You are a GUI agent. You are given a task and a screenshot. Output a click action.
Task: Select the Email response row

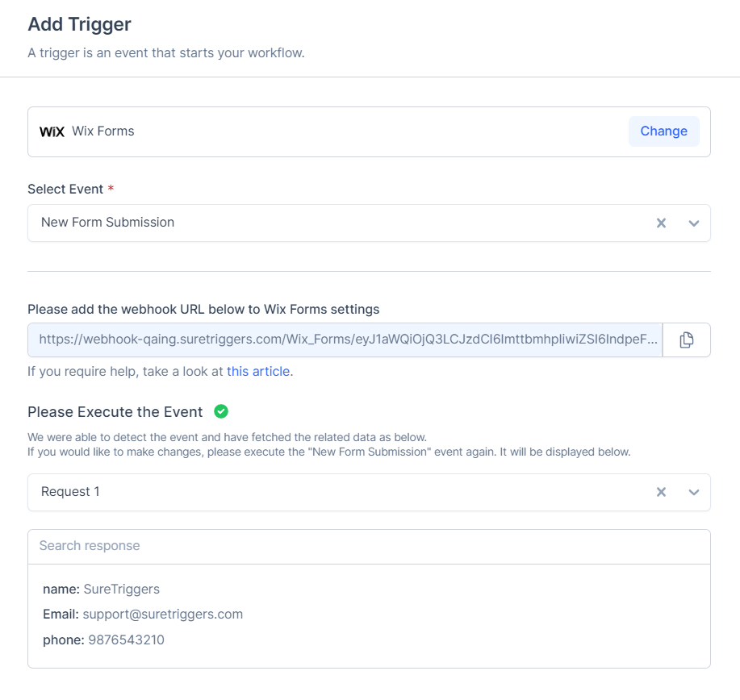click(143, 615)
